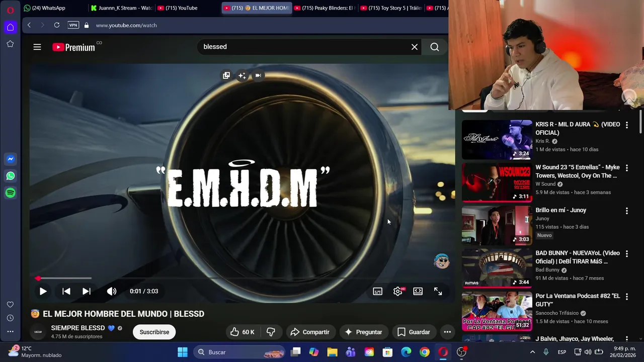
Task: Go back to previous page
Action: tap(29, 25)
